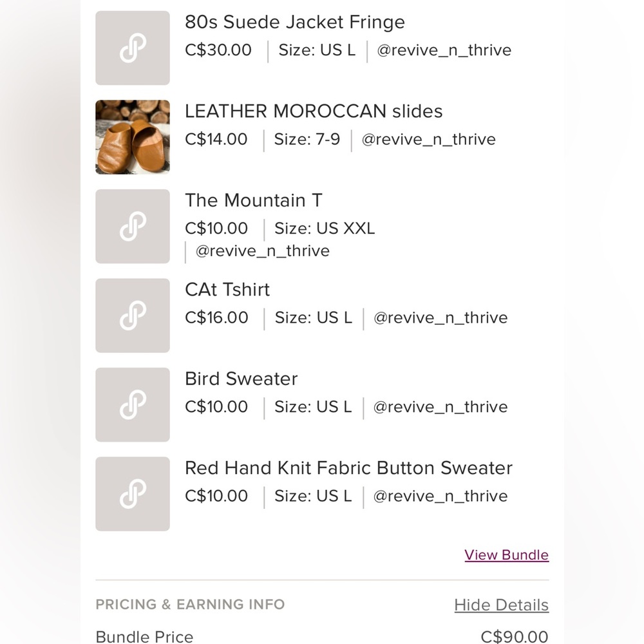Tap @revive_n_thrive next to Bird Sweater
Viewport: 644px width, 644px height.
(x=440, y=406)
